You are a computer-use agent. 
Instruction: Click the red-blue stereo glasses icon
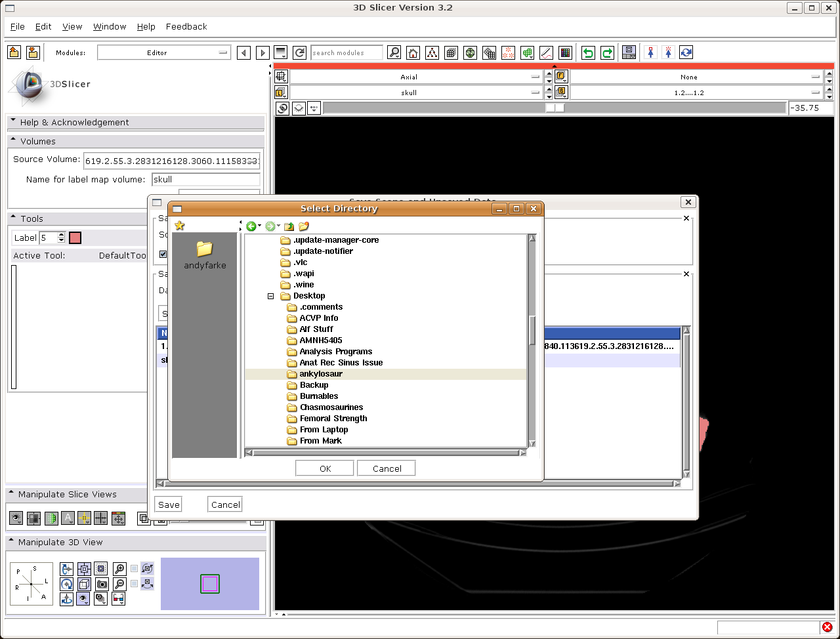tap(118, 598)
